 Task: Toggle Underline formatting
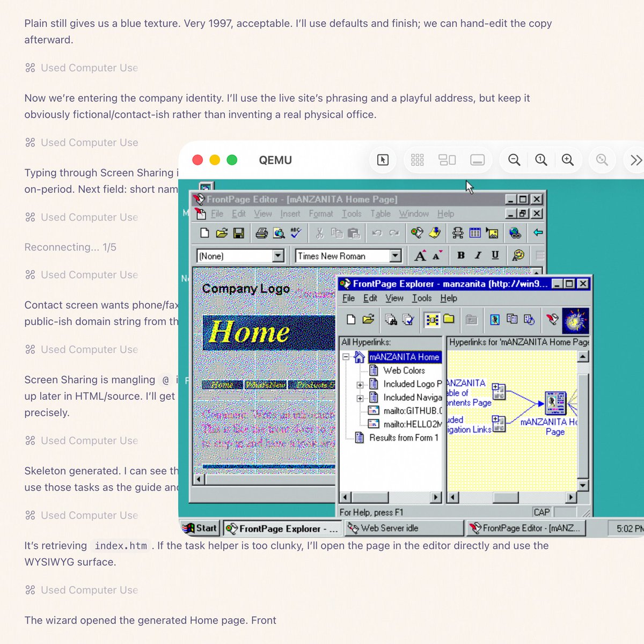(495, 256)
